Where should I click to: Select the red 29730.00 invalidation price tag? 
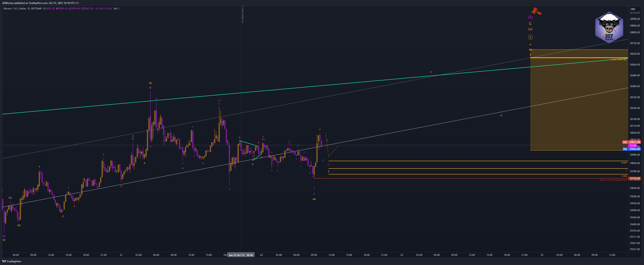pyautogui.click(x=635, y=178)
